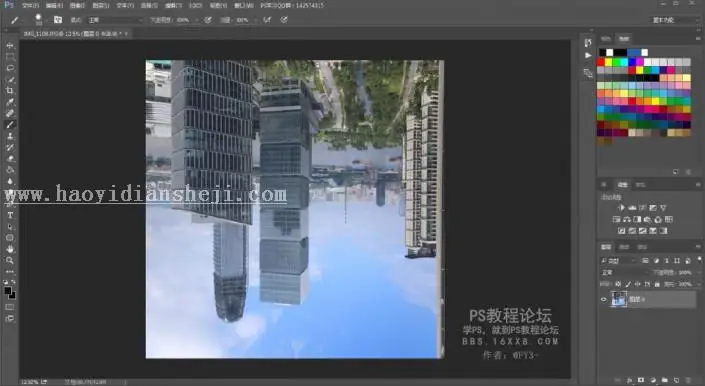Add a Gradient Map adjustment
The width and height of the screenshot is (705, 386).
click(x=663, y=231)
